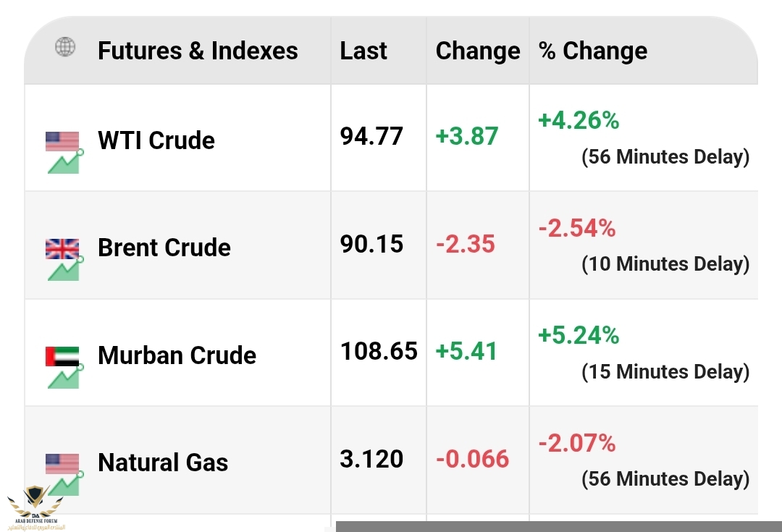Click the WTI Crude last price 94.77
This screenshot has width=782, height=532.
(x=371, y=136)
